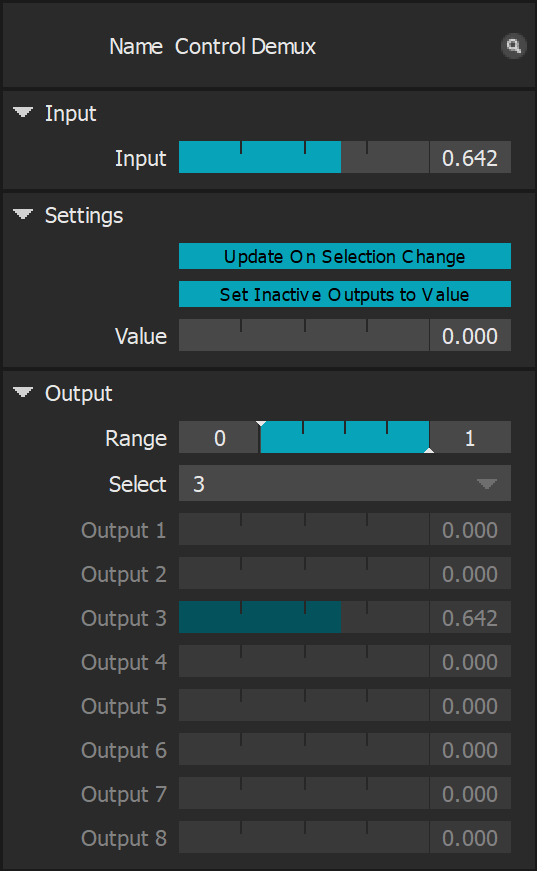Click the Output 5 value field
This screenshot has width=537, height=871.
pos(470,705)
